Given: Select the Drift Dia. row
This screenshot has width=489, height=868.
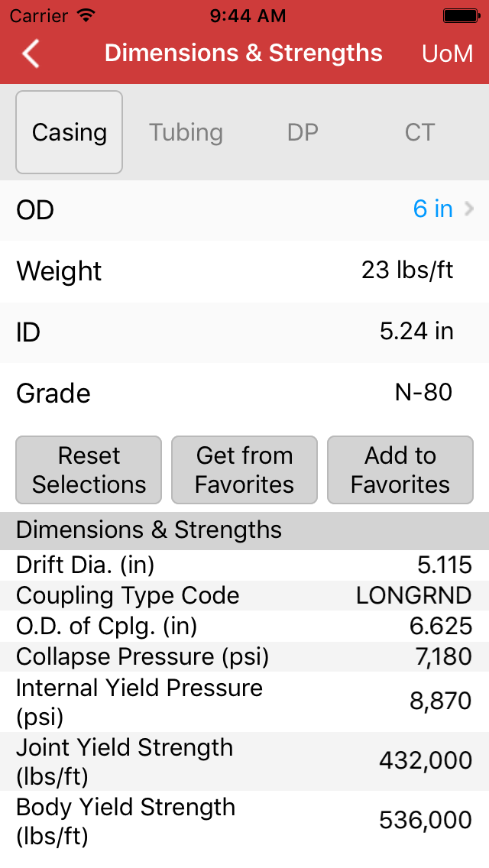Looking at the screenshot, I should (244, 564).
